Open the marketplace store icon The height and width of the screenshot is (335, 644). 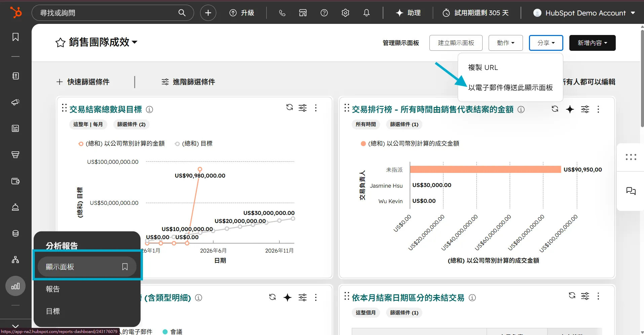(303, 13)
